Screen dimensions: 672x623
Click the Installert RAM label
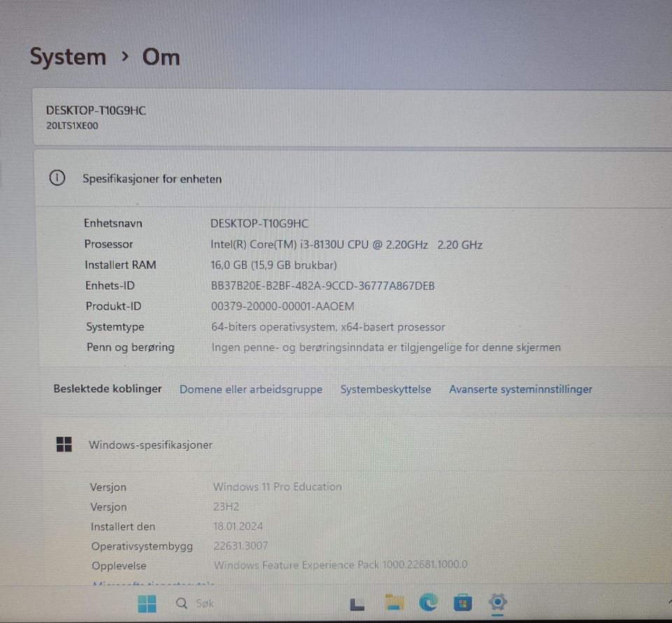tap(120, 265)
